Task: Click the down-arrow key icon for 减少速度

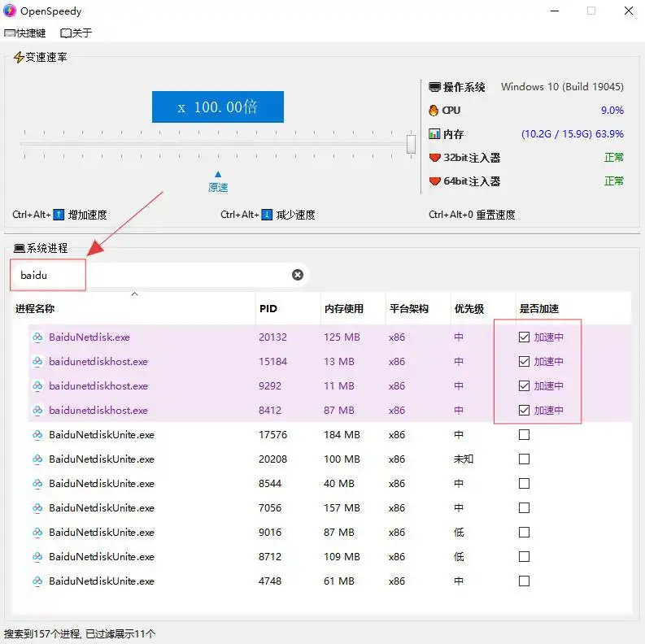Action: tap(267, 215)
